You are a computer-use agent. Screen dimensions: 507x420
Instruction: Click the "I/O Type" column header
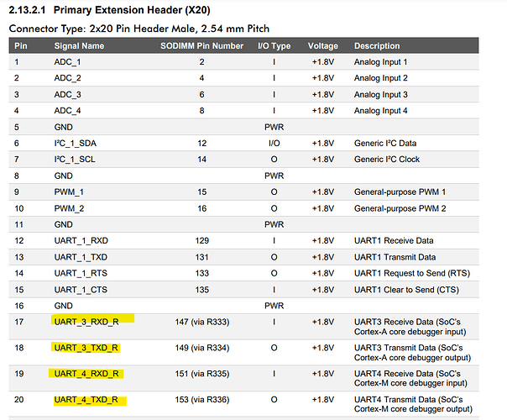pos(274,45)
